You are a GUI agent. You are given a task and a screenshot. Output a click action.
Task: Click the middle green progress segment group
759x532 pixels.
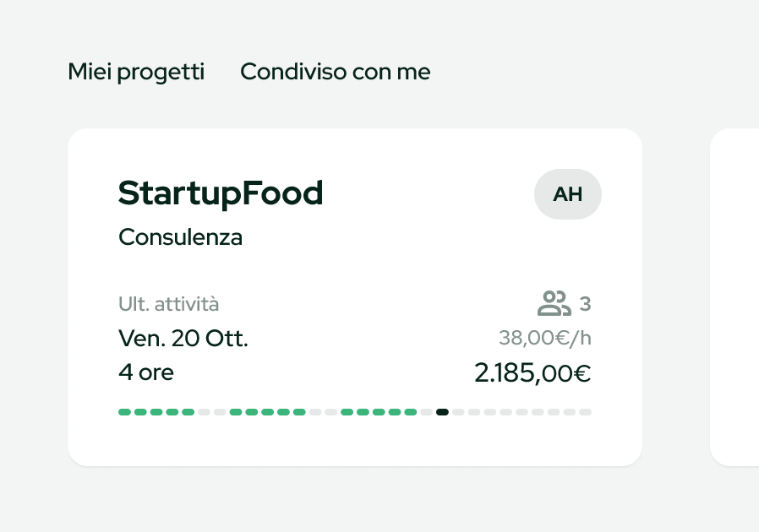tap(267, 412)
